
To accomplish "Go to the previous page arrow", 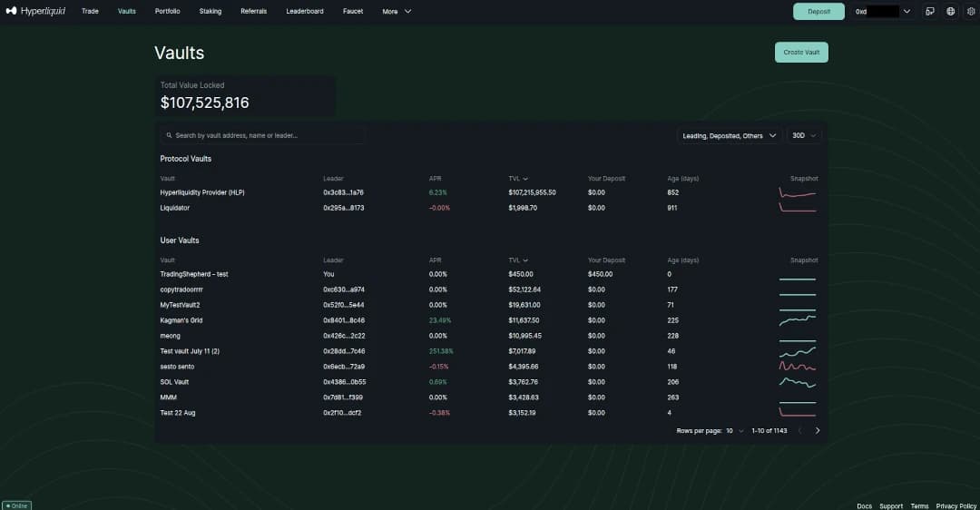I will [799, 431].
